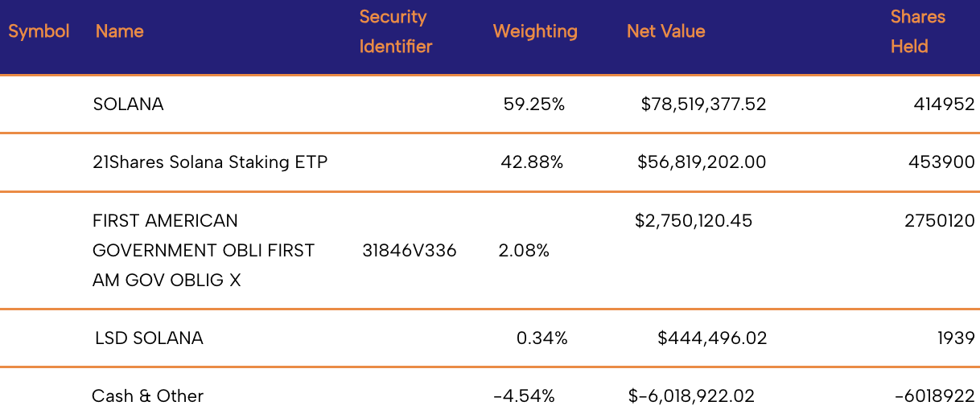Viewport: 980px width, 418px height.
Task: Select the SOLANA holding name
Action: 128,104
